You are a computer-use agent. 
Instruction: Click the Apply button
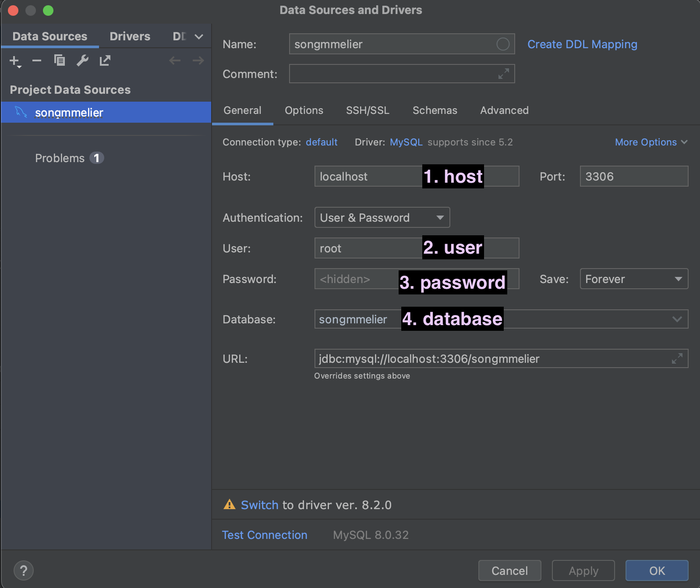coord(583,570)
